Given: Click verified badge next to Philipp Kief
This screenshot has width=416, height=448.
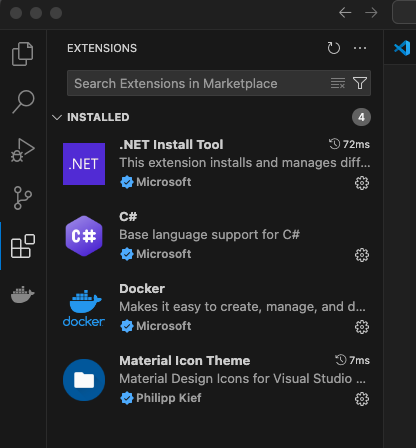Looking at the screenshot, I should point(127,398).
